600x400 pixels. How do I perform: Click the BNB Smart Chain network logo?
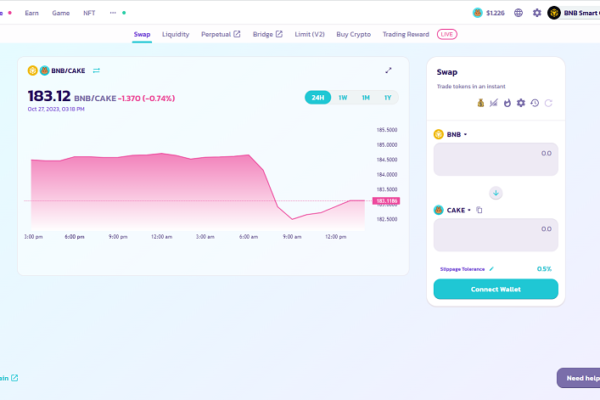(x=554, y=13)
